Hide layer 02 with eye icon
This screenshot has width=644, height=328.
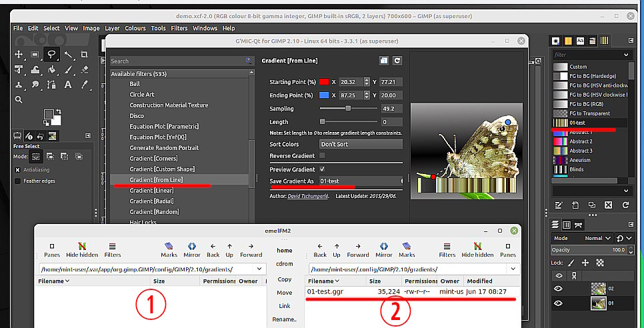click(x=558, y=289)
